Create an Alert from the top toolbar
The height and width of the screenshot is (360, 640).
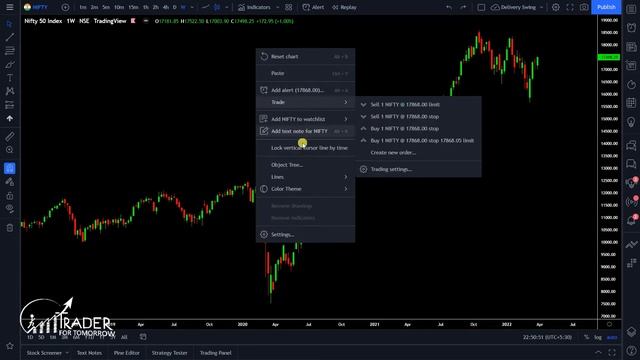pyautogui.click(x=313, y=7)
